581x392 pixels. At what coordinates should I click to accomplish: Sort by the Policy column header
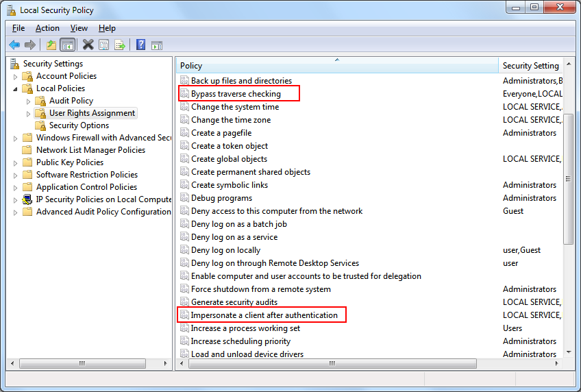coord(337,66)
